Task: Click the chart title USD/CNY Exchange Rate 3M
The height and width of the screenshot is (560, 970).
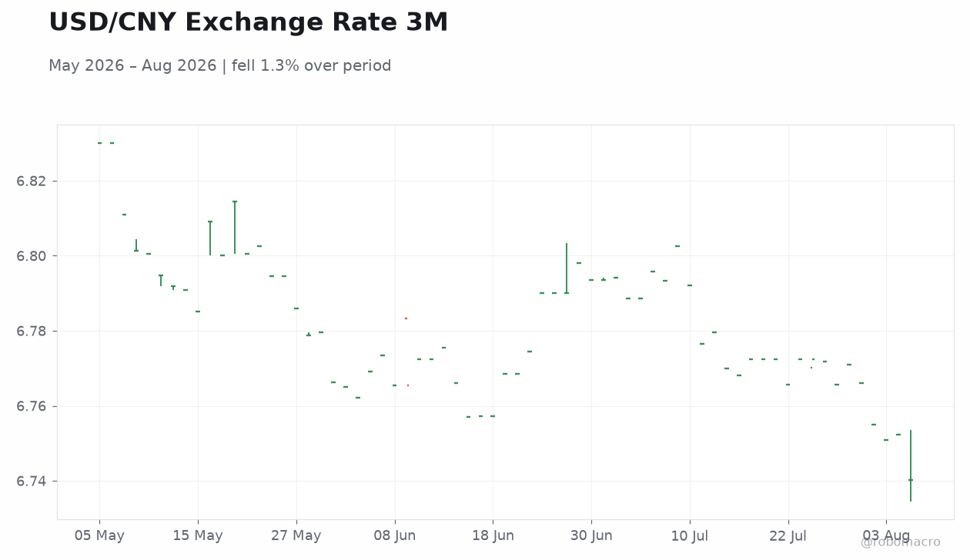Action: [x=248, y=23]
